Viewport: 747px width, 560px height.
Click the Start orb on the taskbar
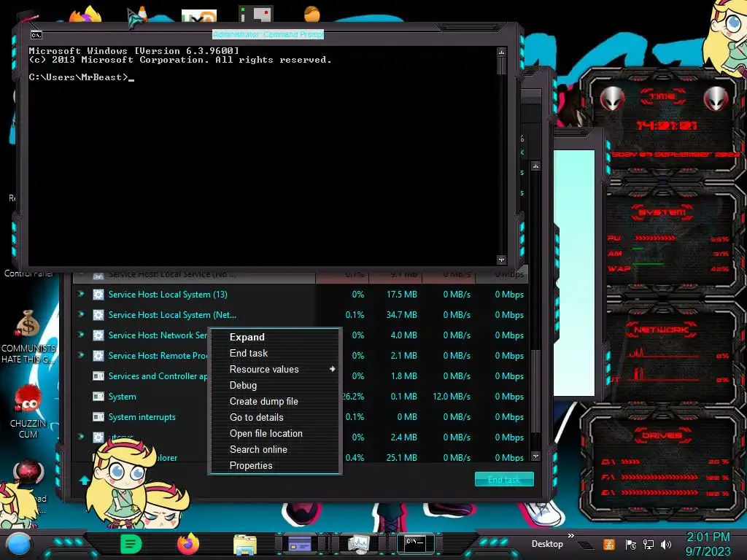point(18,545)
